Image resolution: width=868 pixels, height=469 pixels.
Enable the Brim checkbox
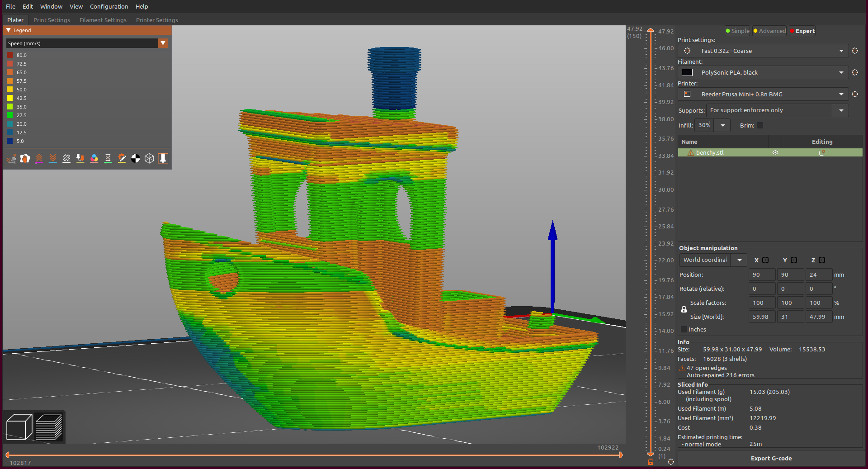760,125
